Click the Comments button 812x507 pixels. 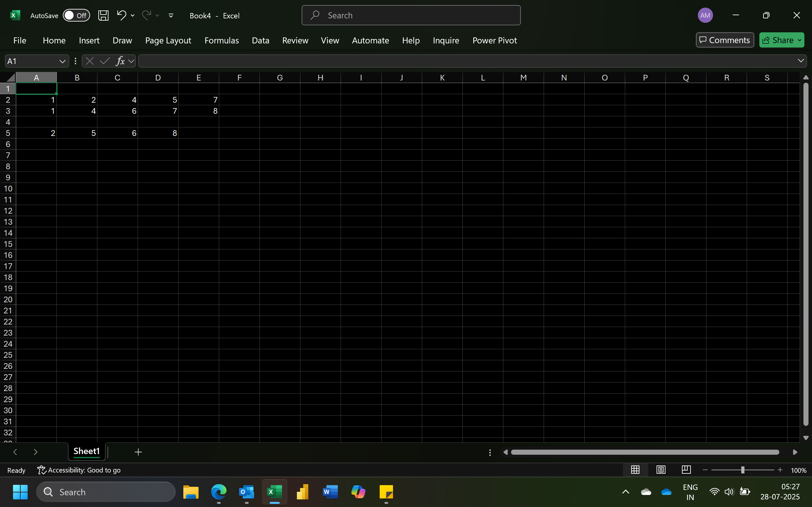724,40
